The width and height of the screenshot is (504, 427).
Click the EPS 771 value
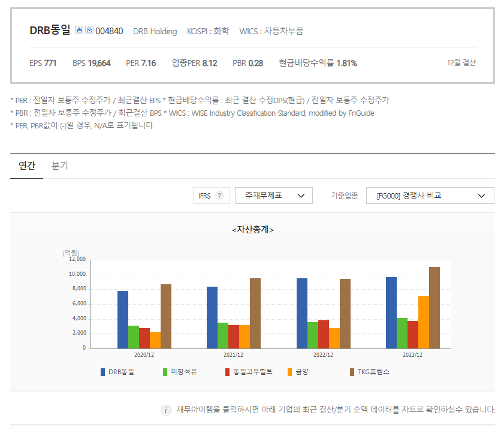43,63
